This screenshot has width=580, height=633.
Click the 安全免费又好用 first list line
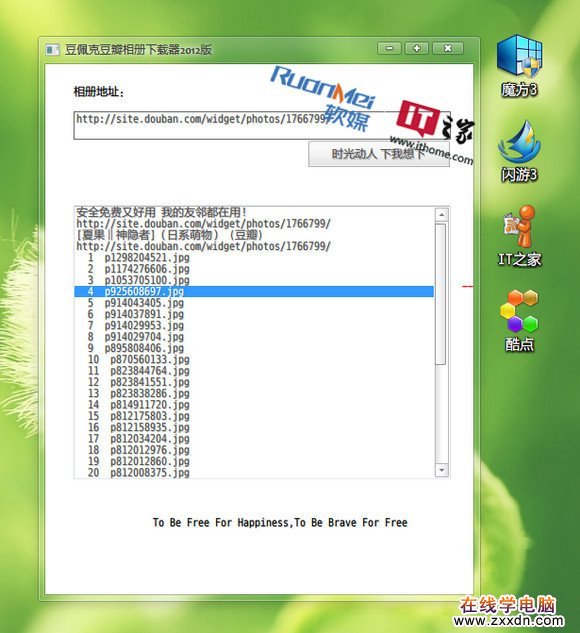pyautogui.click(x=254, y=212)
